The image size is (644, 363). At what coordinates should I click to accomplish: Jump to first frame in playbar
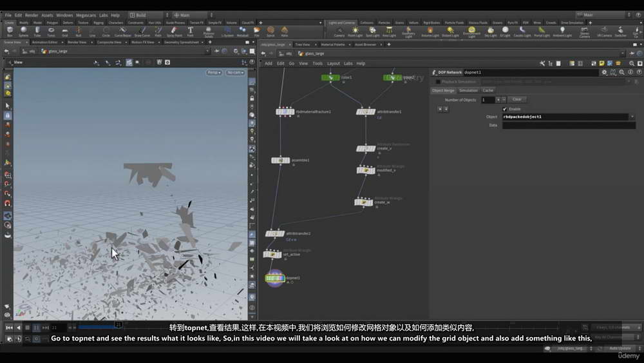point(9,328)
